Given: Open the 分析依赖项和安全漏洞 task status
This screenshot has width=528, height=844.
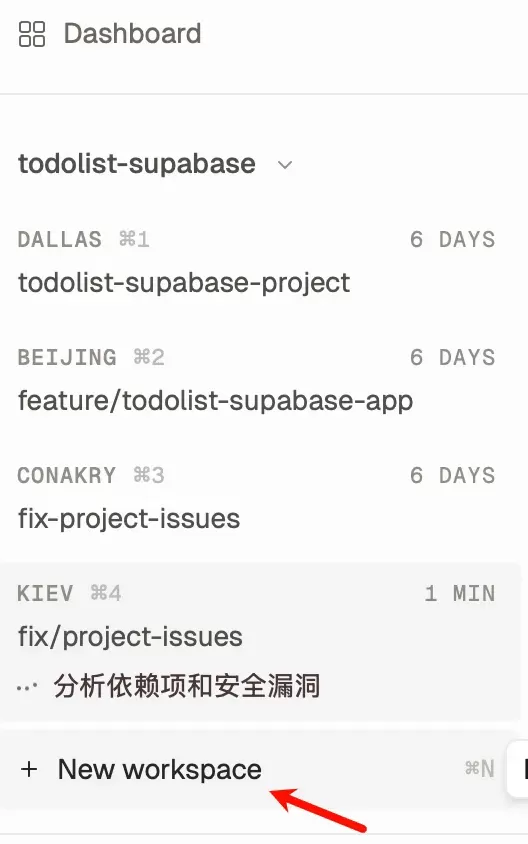Looking at the screenshot, I should click(x=186, y=686).
